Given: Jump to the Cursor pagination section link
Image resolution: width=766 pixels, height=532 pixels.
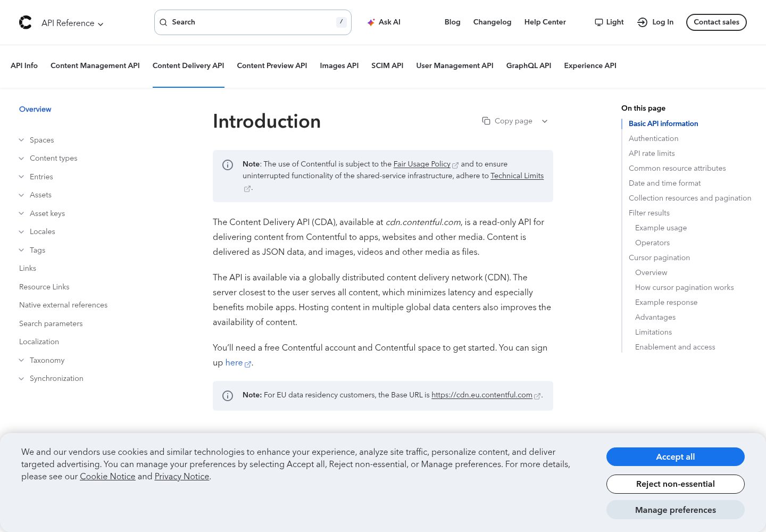Looking at the screenshot, I should point(659,257).
